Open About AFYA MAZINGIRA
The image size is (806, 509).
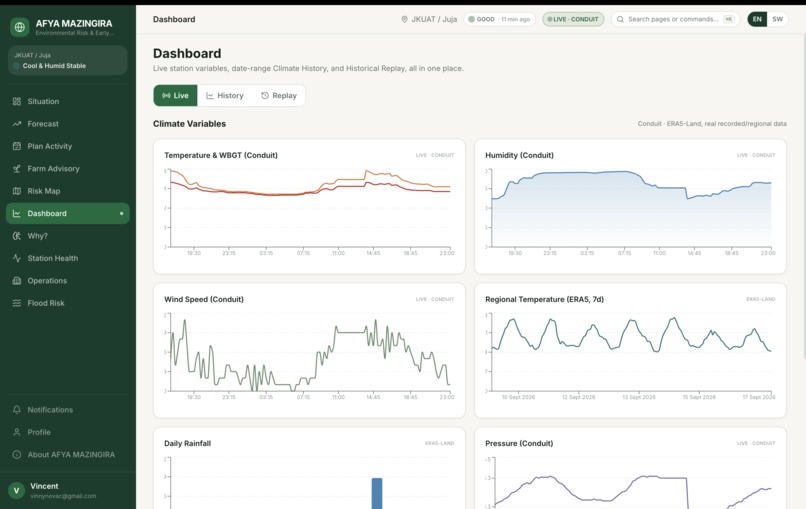[67, 455]
